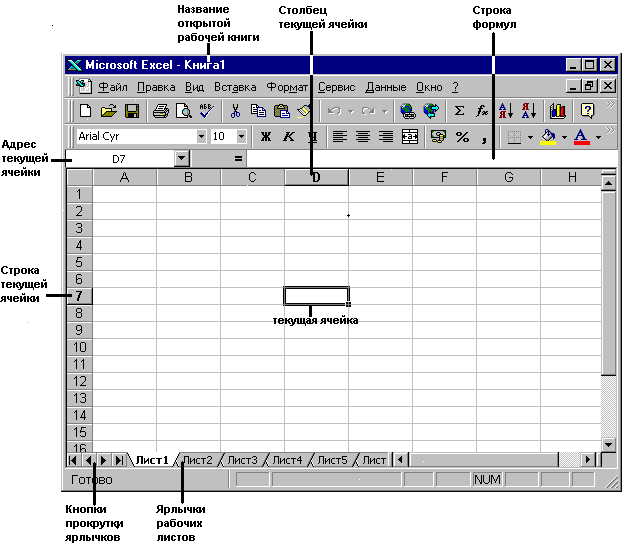The height and width of the screenshot is (543, 636).
Task: Apply the Percent style icon
Action: (462, 137)
